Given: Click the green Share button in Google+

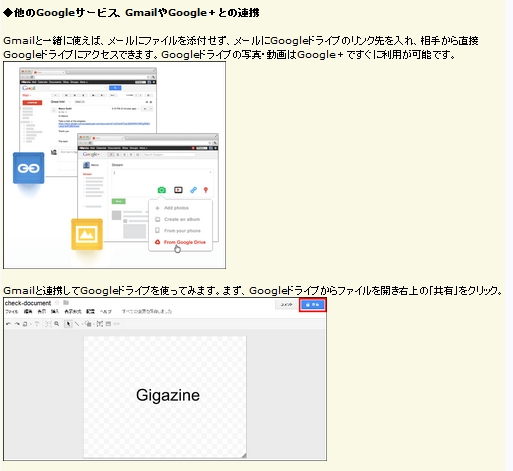Looking at the screenshot, I should (x=118, y=201).
